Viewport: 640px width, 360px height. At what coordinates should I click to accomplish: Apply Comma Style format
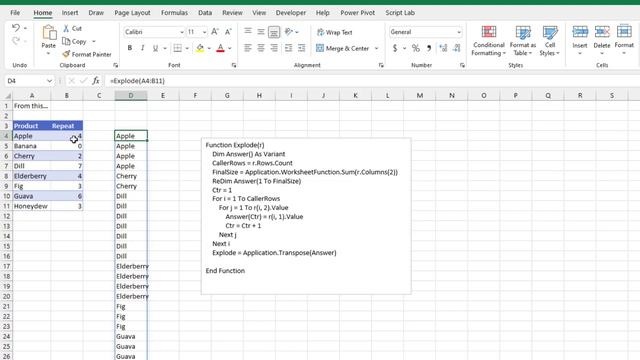click(429, 48)
